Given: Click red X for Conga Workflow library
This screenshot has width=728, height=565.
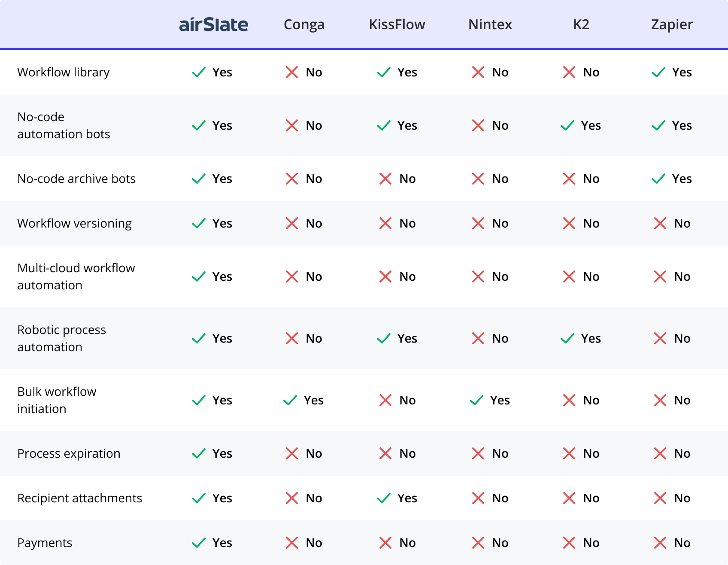Looking at the screenshot, I should point(292,72).
